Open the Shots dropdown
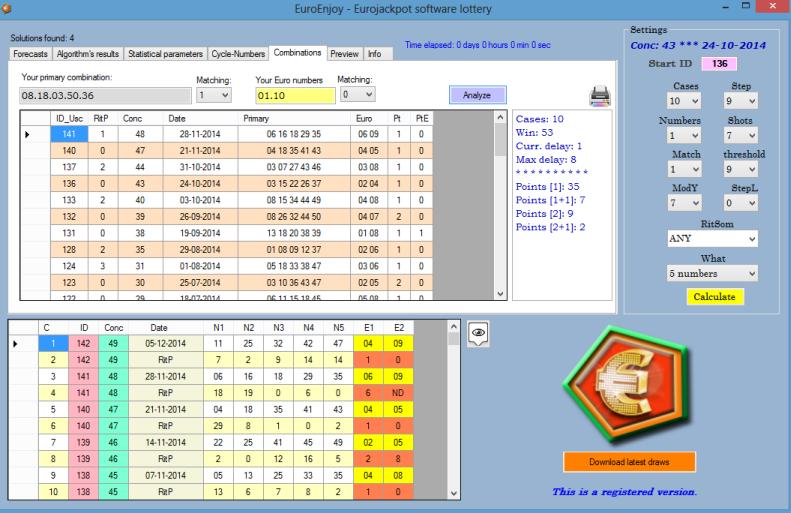Image resolution: width=791 pixels, height=513 pixels. point(741,135)
